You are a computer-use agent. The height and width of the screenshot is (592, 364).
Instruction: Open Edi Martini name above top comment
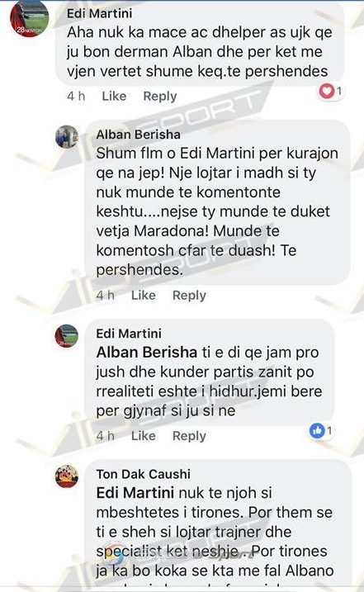(x=100, y=13)
